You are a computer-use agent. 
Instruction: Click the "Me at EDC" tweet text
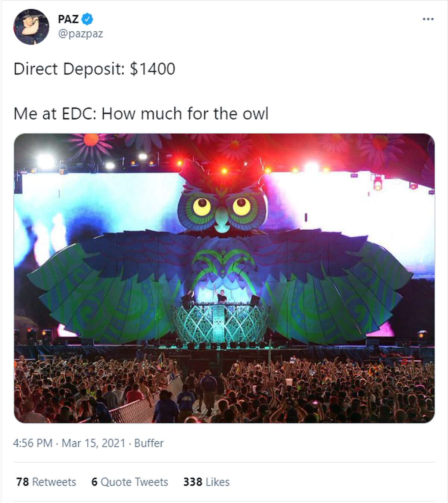[x=141, y=114]
